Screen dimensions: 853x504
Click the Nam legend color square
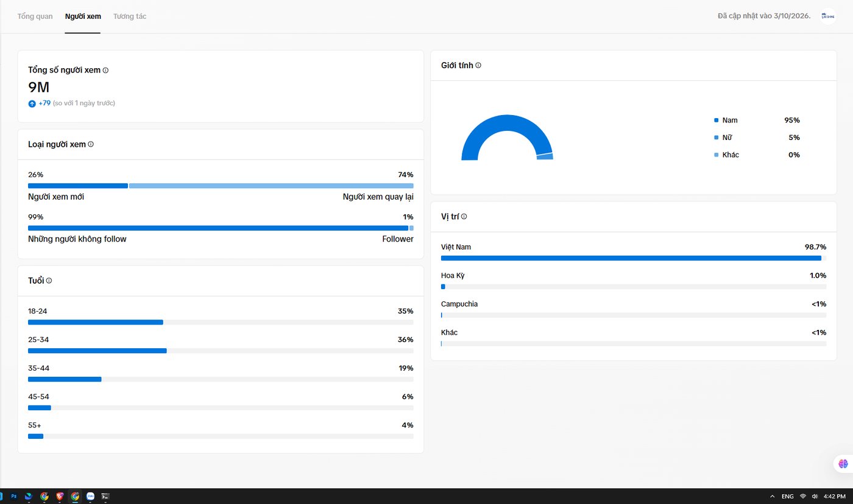tap(717, 121)
